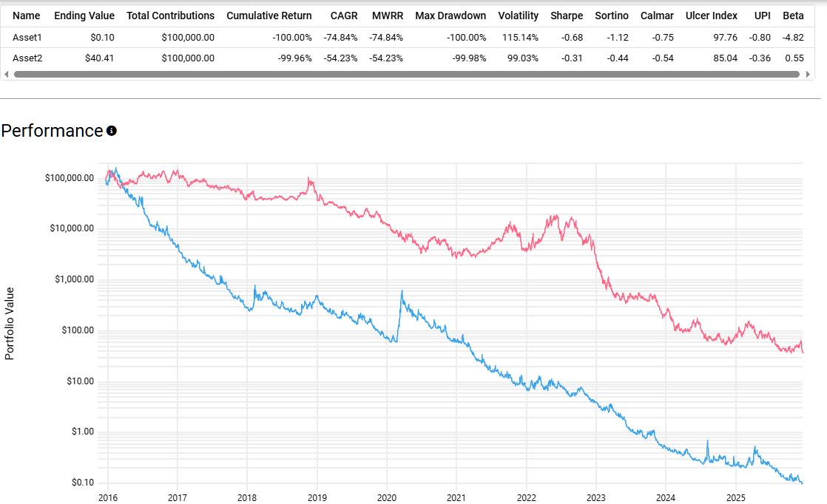
Task: Select the Cumulative Return column header
Action: [269, 16]
